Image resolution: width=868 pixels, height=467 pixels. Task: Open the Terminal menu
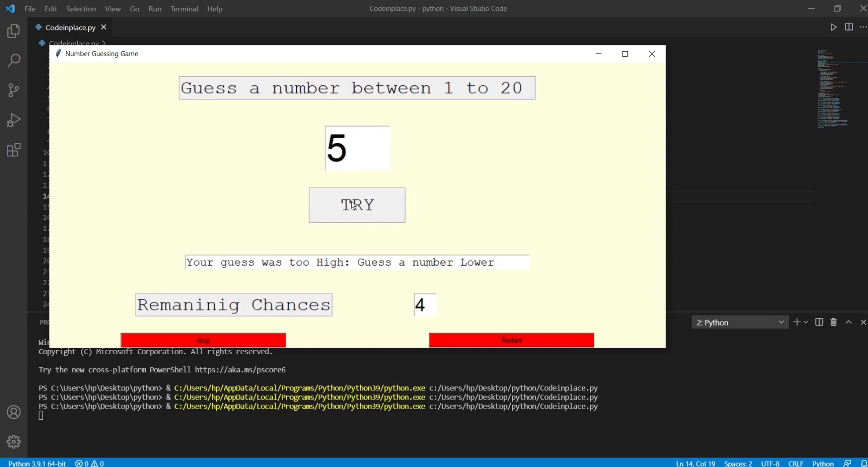pos(184,9)
